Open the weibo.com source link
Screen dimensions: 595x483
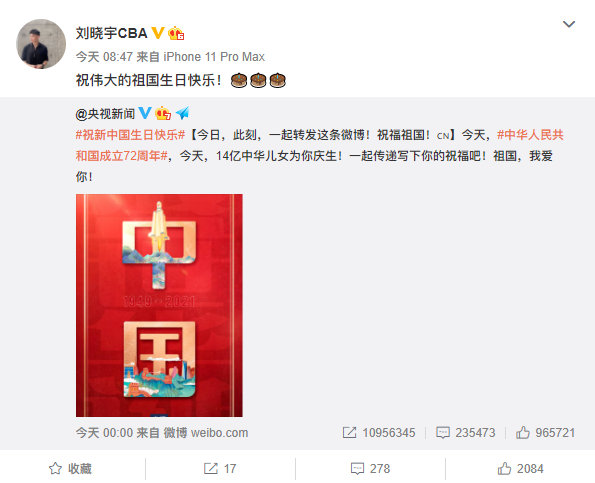(x=219, y=433)
